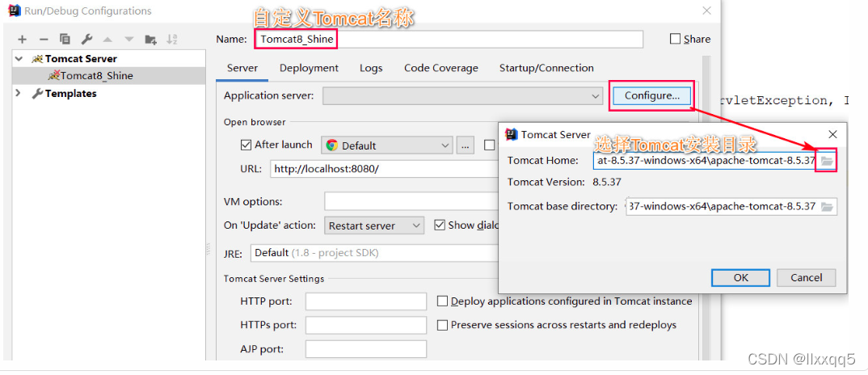Remove configuration with minus icon
The image size is (868, 375).
44,40
